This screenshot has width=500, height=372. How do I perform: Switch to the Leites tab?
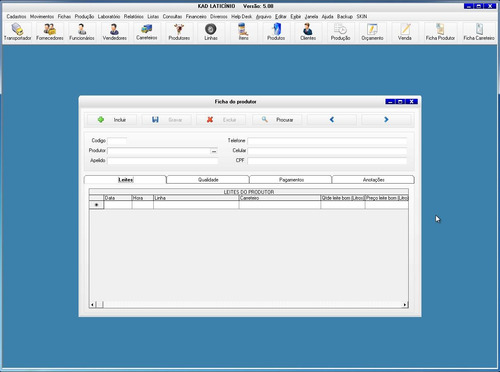click(x=125, y=180)
